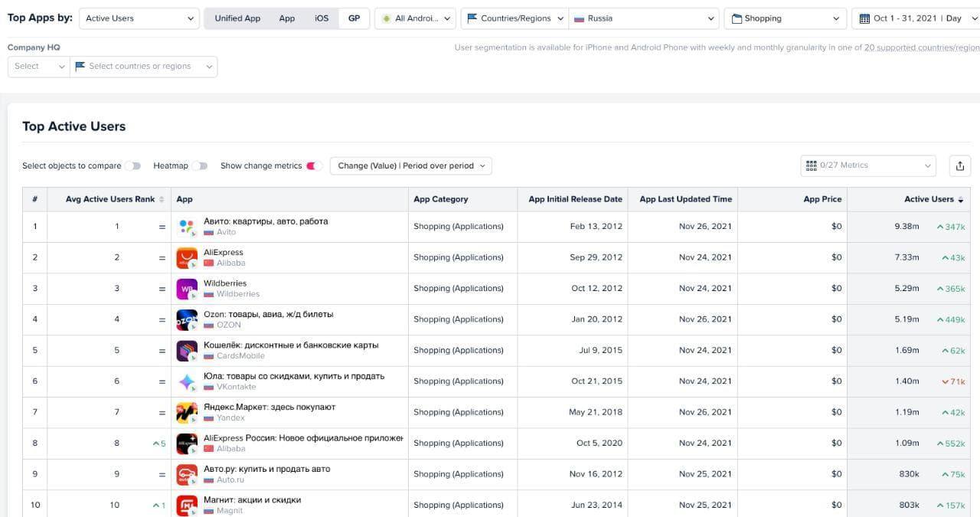Disable Show change metrics toggle
The width and height of the screenshot is (980, 517).
(x=313, y=165)
